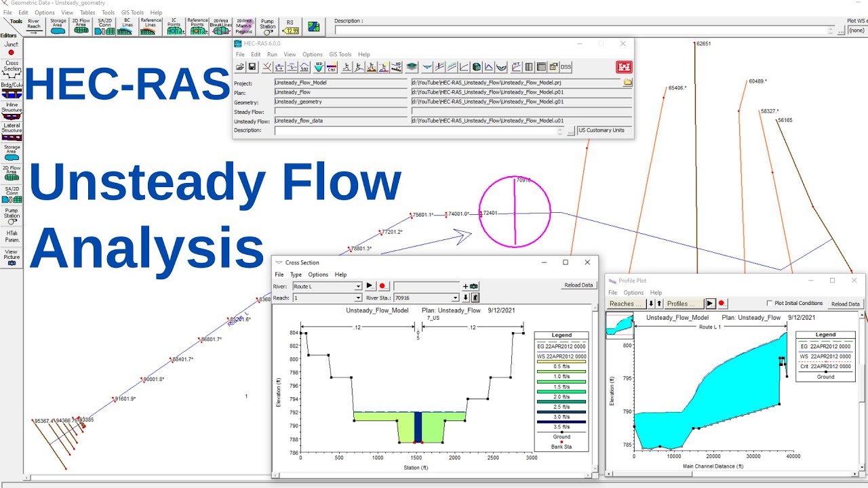Open the View Picture editor
Image resolution: width=868 pixels, height=488 pixels.
tap(12, 257)
